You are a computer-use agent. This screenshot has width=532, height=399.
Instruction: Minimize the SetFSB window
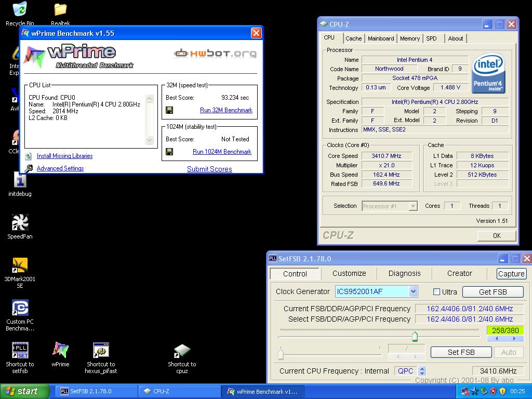pos(503,259)
